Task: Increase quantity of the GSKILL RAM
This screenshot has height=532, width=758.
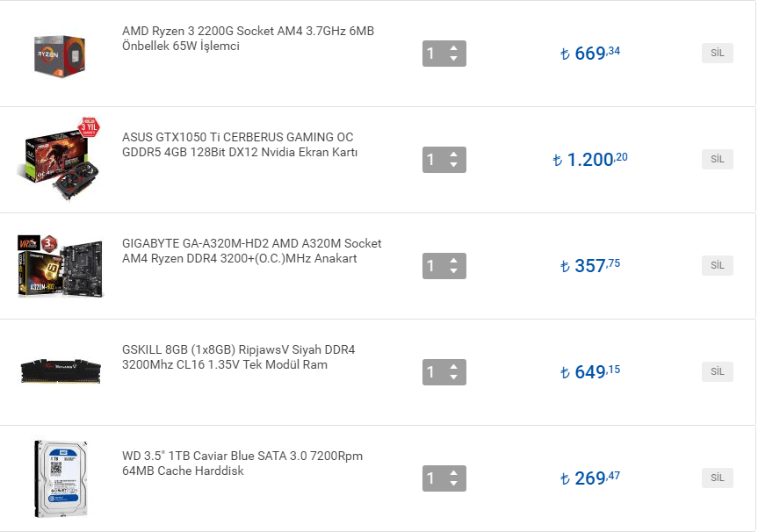Action: pyautogui.click(x=453, y=367)
